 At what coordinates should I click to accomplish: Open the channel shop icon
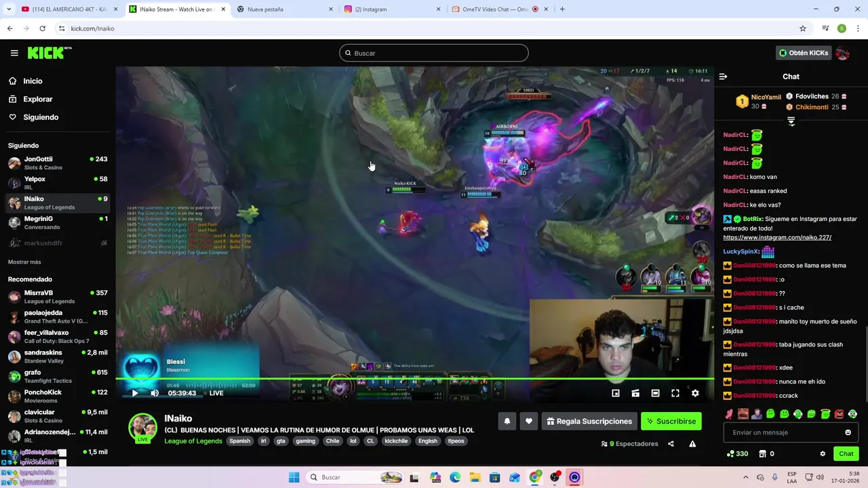762,454
